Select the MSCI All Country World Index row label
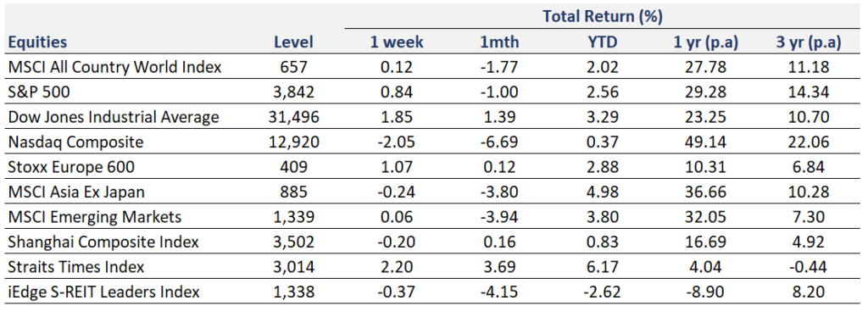 click(x=114, y=68)
